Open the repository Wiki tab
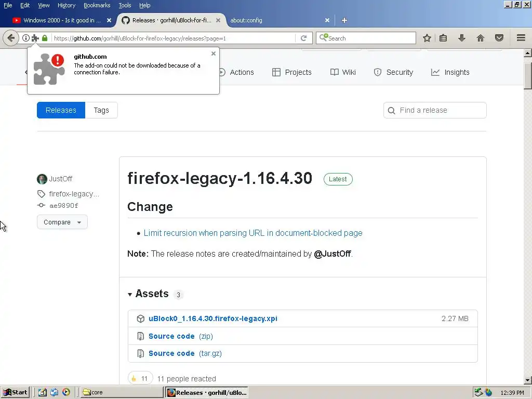The width and height of the screenshot is (532, 399). tap(343, 72)
